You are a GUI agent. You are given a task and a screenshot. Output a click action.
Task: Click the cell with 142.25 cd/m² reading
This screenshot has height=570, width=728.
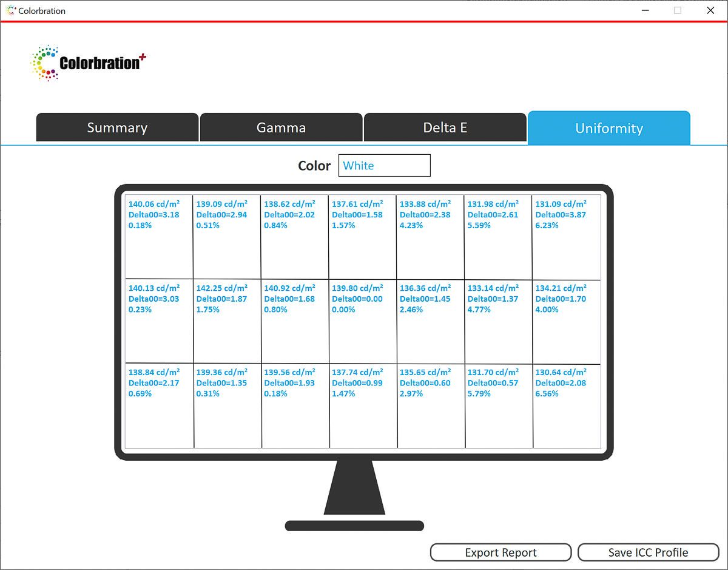tap(227, 322)
